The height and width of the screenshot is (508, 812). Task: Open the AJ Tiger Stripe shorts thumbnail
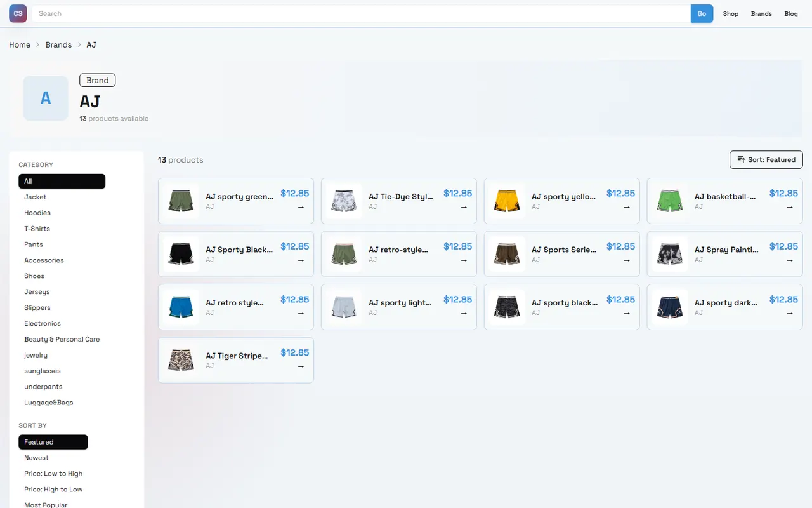coord(181,360)
